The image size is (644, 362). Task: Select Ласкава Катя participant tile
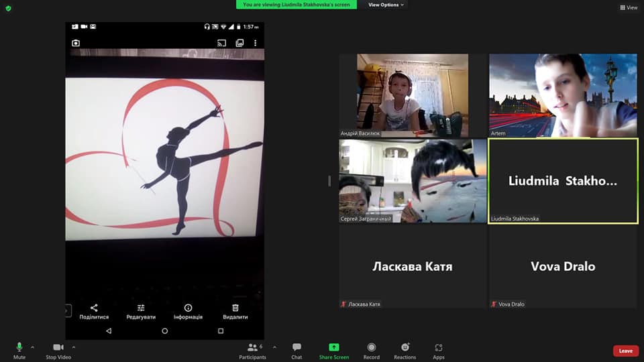point(413,266)
